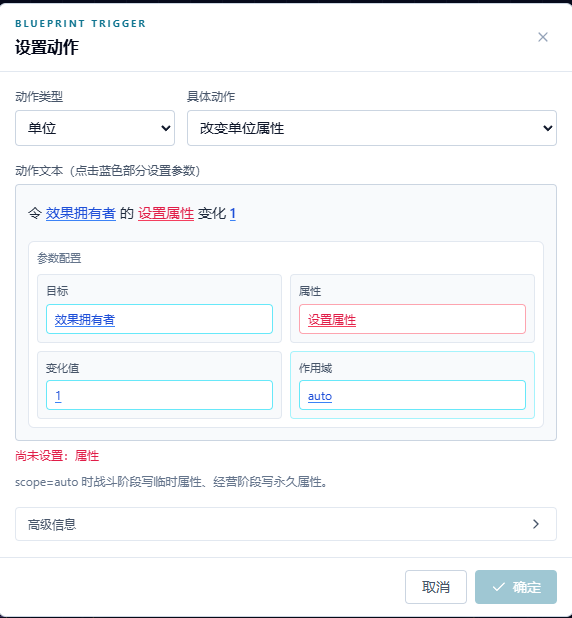Select the red-outlined 属性 parameter field

tap(412, 319)
